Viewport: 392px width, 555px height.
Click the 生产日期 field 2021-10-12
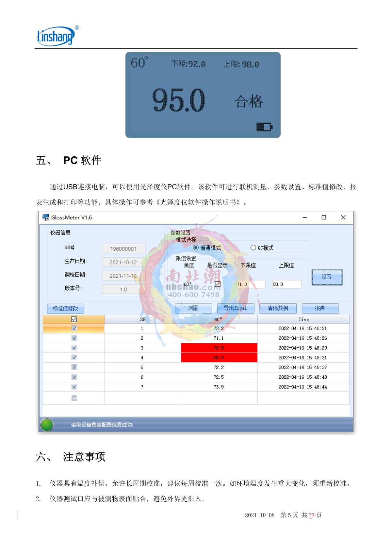coord(123,262)
